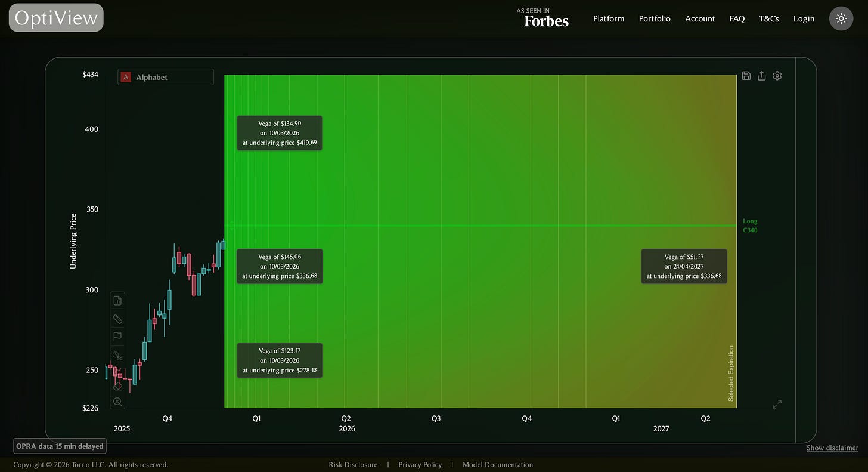Open the Model Documentation link

point(498,465)
